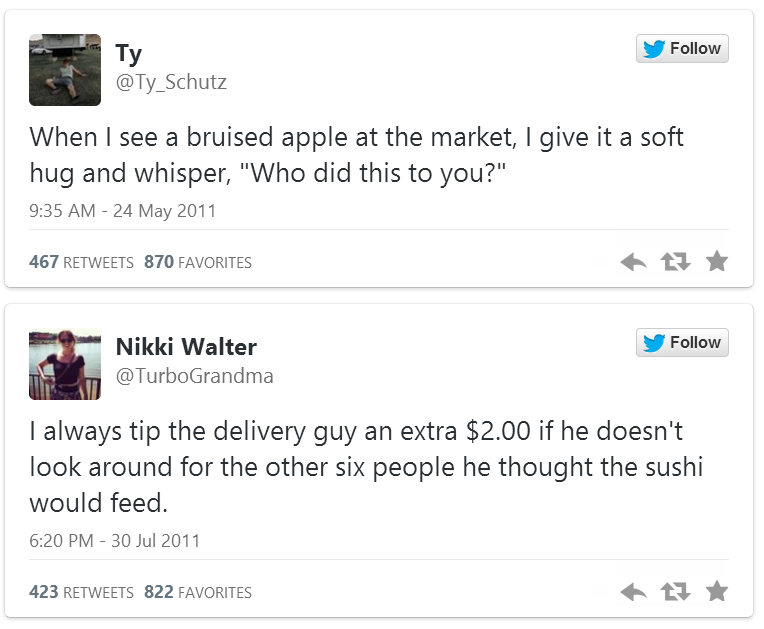Open Ty's profile picture
This screenshot has height=629, width=764.
tap(65, 70)
